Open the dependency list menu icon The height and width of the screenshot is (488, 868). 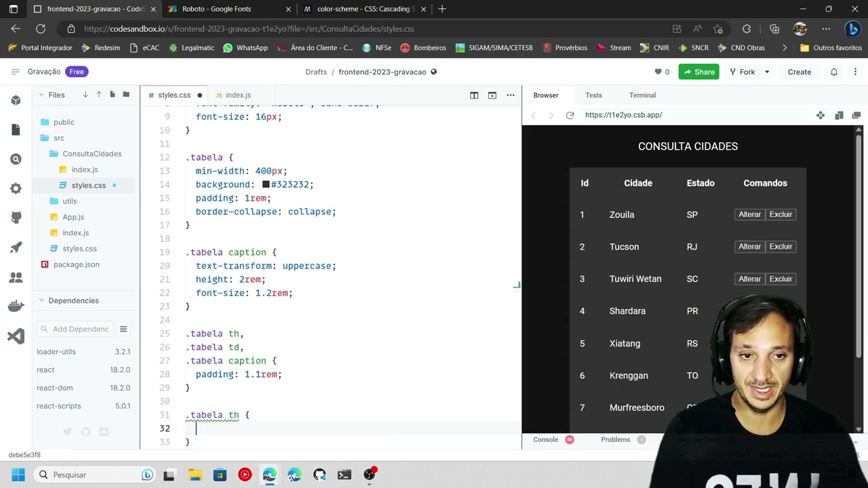coord(123,329)
